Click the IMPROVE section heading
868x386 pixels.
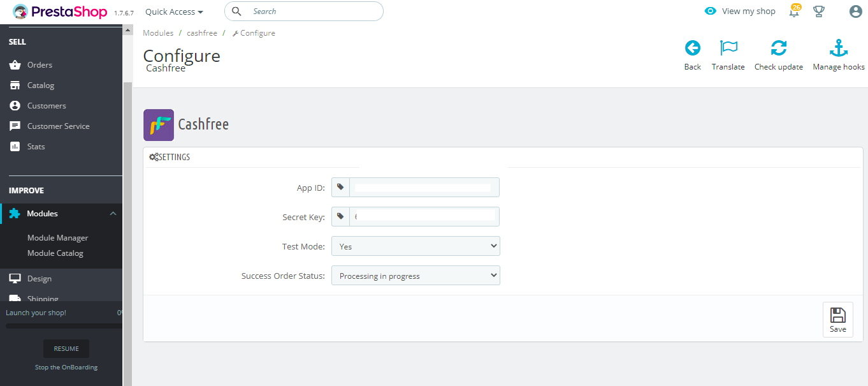26,191
